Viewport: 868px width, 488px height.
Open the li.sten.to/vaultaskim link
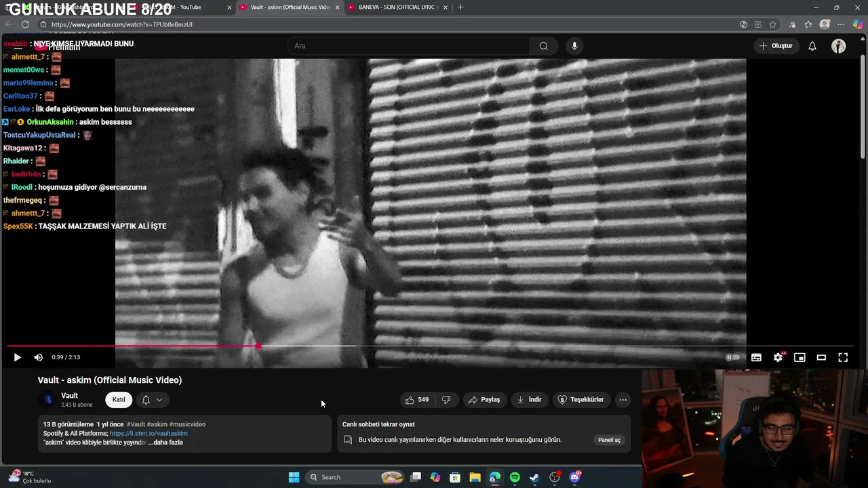(x=149, y=434)
